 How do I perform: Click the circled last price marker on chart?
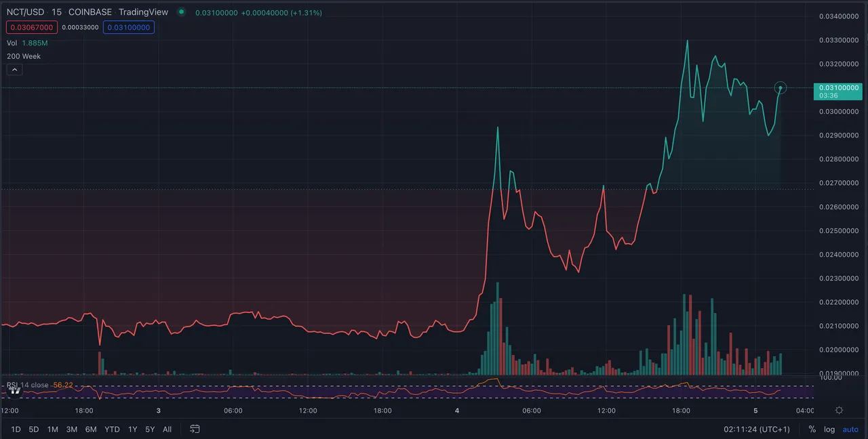(781, 88)
